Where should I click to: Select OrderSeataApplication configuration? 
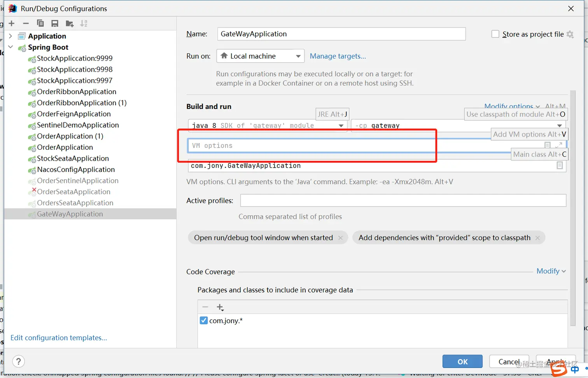click(x=73, y=192)
